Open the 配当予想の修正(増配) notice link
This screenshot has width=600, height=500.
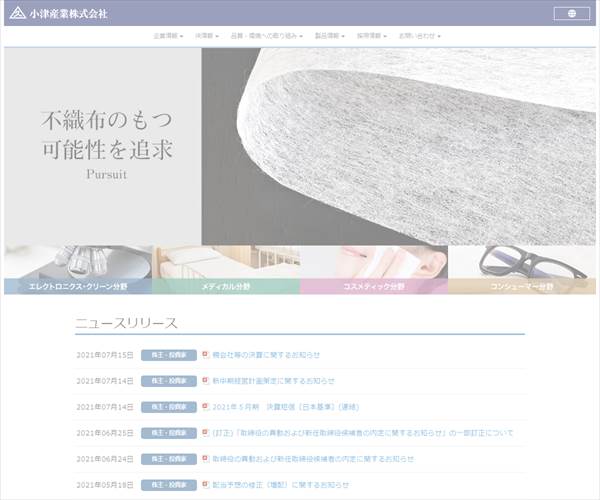click(280, 485)
